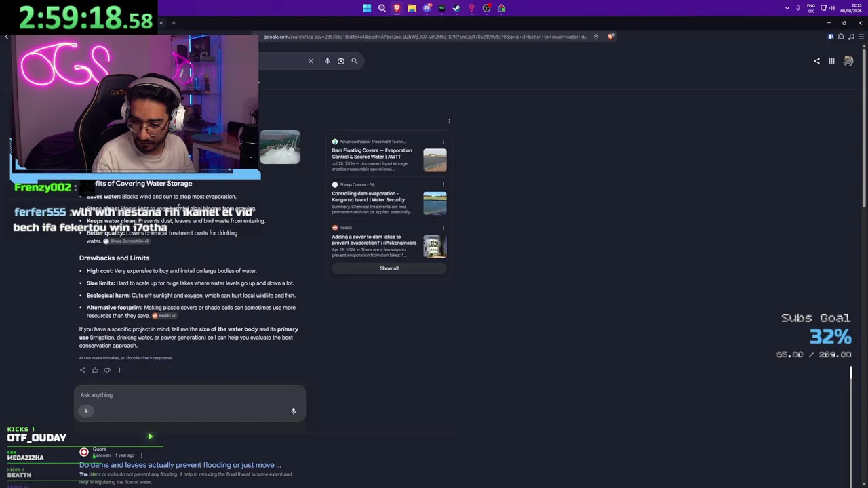Show hidden system tray icons
Viewport: 868px width, 488px height.
click(787, 8)
